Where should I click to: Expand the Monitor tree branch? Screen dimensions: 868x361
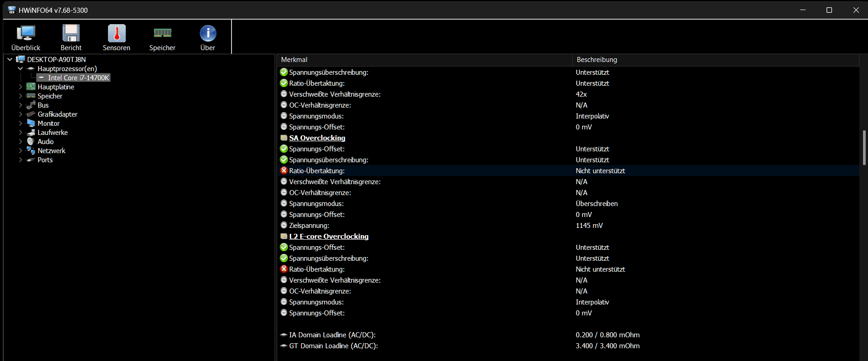tap(20, 123)
